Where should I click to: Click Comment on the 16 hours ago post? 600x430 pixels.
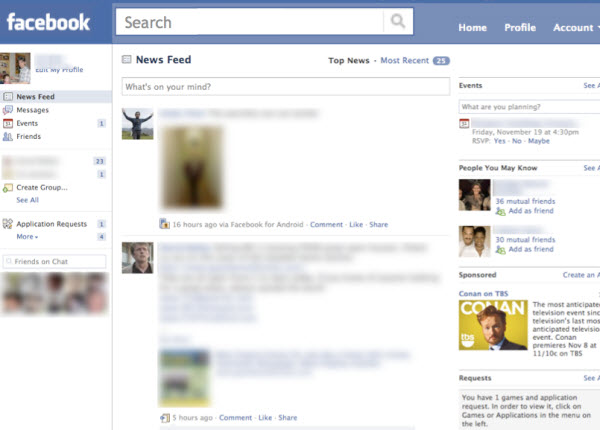pyautogui.click(x=326, y=225)
